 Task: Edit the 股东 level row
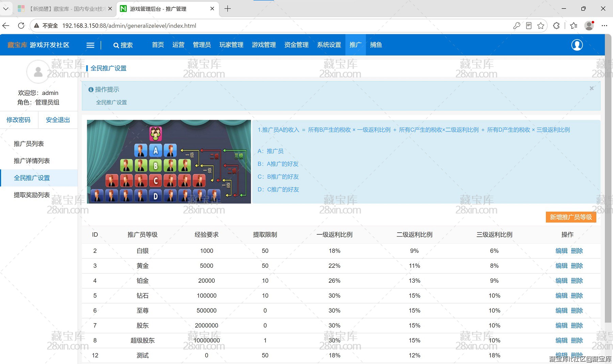click(562, 326)
